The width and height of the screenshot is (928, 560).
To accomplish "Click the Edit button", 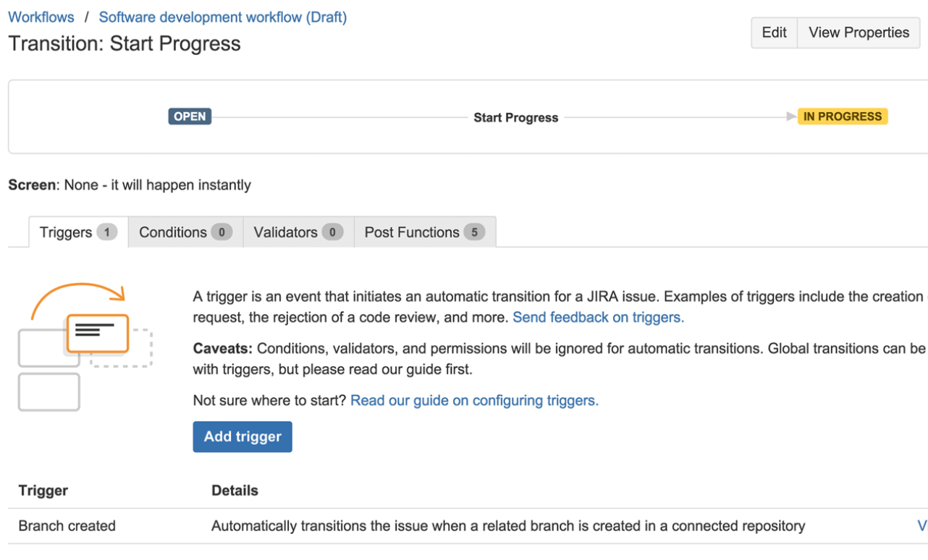I will (774, 33).
